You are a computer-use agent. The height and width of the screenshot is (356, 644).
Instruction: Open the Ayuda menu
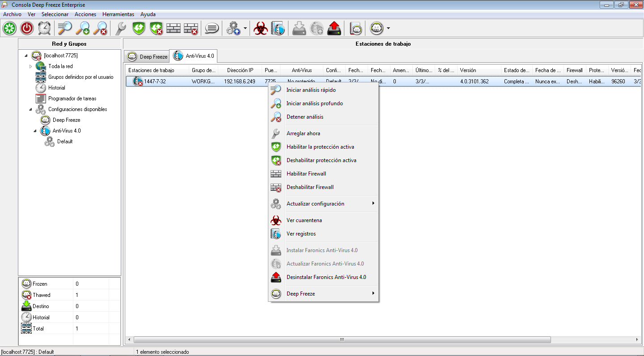148,14
